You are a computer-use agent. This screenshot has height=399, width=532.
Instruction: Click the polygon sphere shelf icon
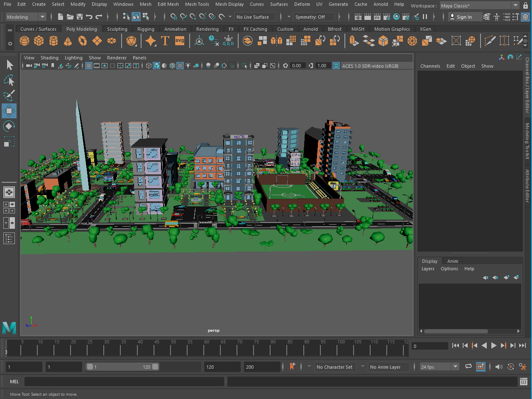24,41
